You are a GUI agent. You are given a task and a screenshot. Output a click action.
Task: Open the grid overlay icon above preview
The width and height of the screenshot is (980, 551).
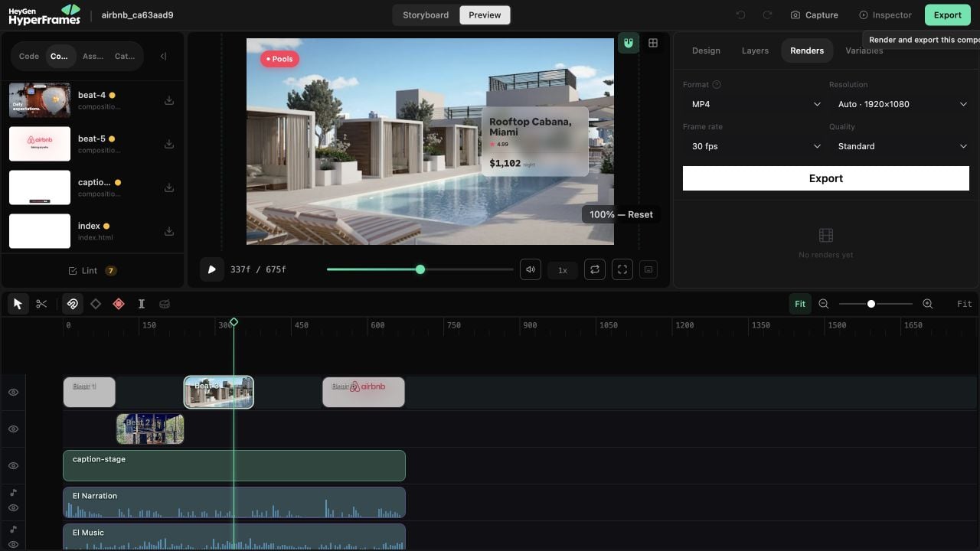click(x=653, y=43)
